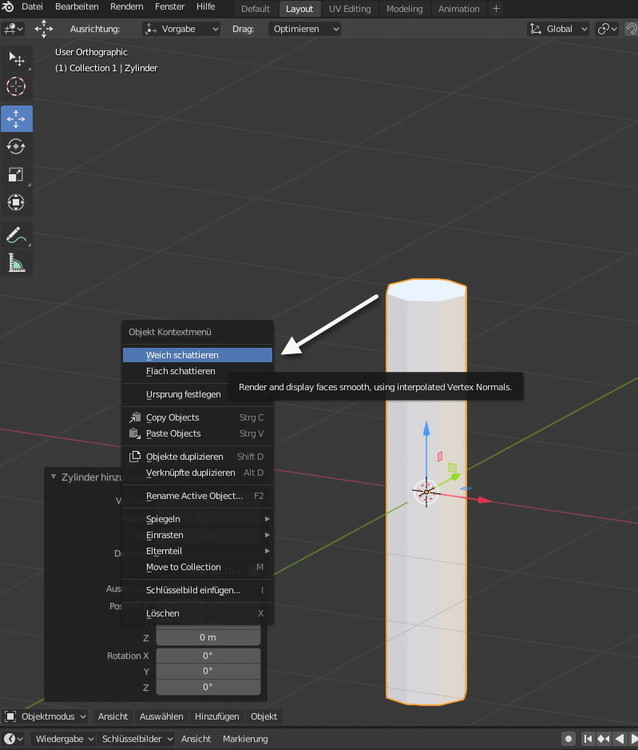The width and height of the screenshot is (638, 750).
Task: Select the Rotate tool
Action: (x=16, y=147)
